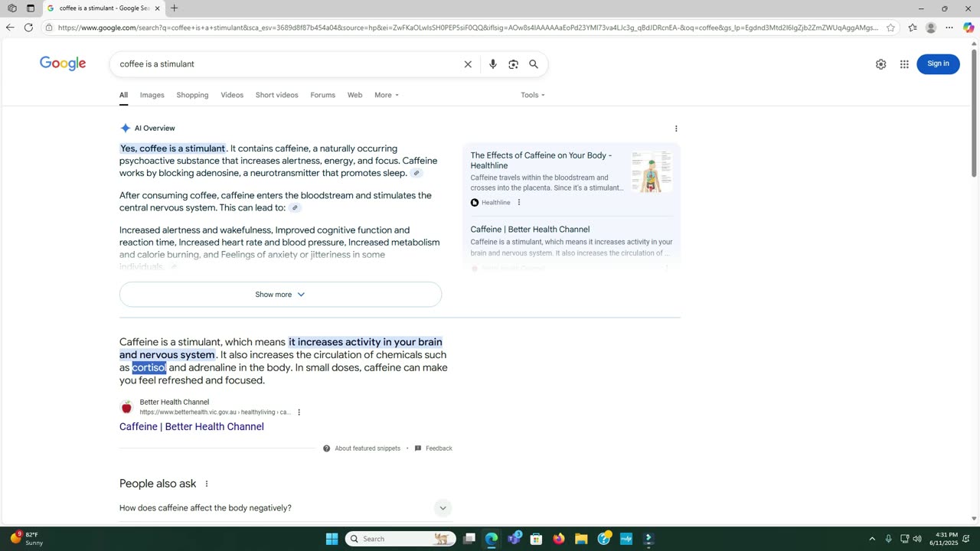The height and width of the screenshot is (551, 980).
Task: Click the link icon after the adenosine paragraph
Action: coord(416,173)
